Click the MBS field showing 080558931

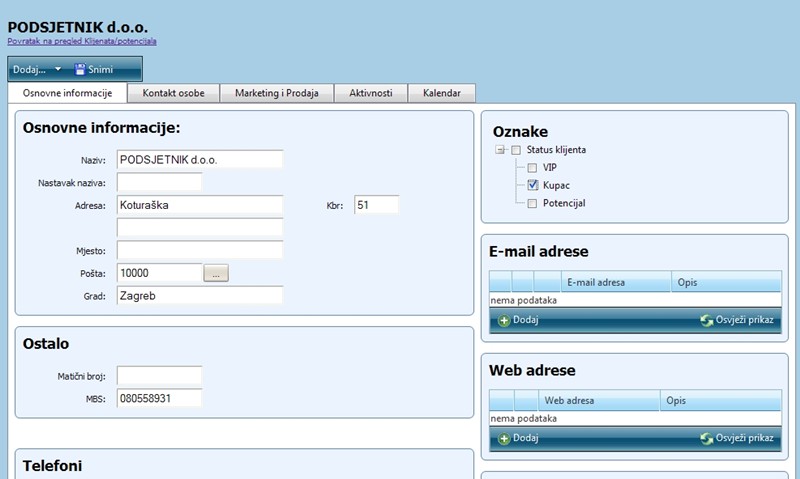pos(159,398)
